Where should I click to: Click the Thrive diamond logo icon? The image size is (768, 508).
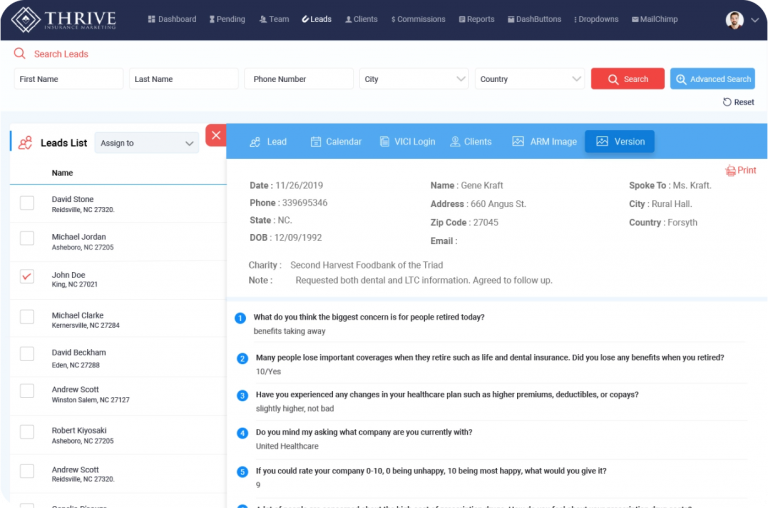pos(25,20)
